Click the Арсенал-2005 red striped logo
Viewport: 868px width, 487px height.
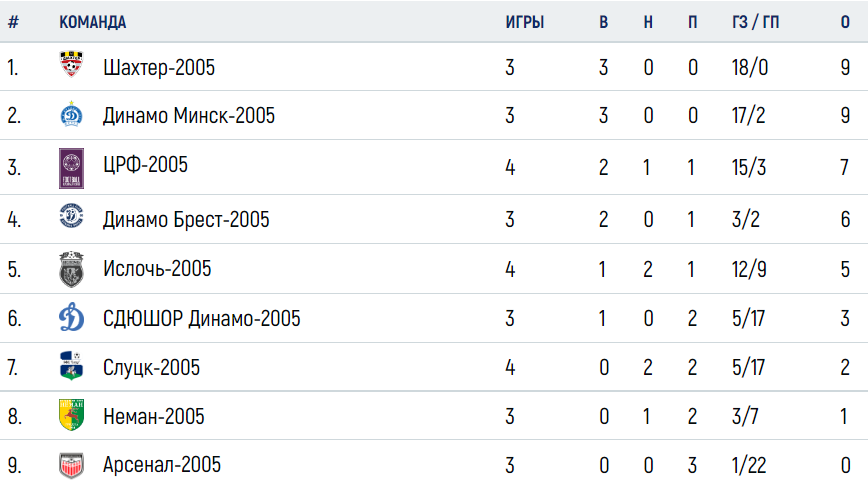pos(71,465)
